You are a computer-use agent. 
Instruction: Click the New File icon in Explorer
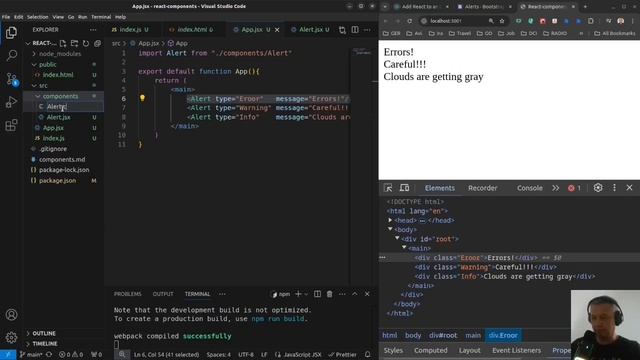pos(63,43)
